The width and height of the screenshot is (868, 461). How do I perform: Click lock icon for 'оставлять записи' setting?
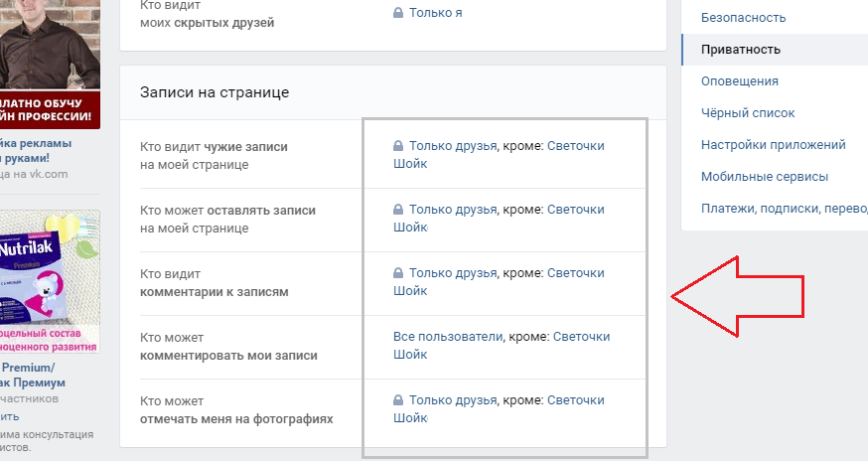(x=398, y=210)
